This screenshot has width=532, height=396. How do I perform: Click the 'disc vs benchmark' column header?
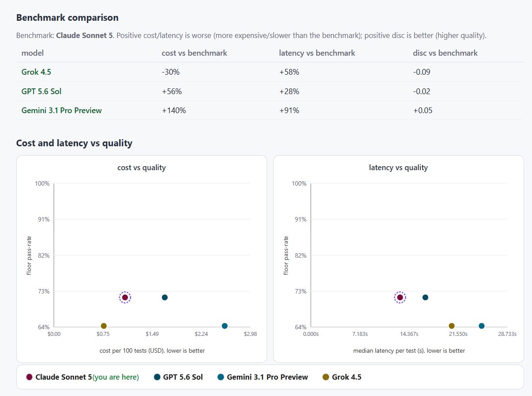point(445,53)
